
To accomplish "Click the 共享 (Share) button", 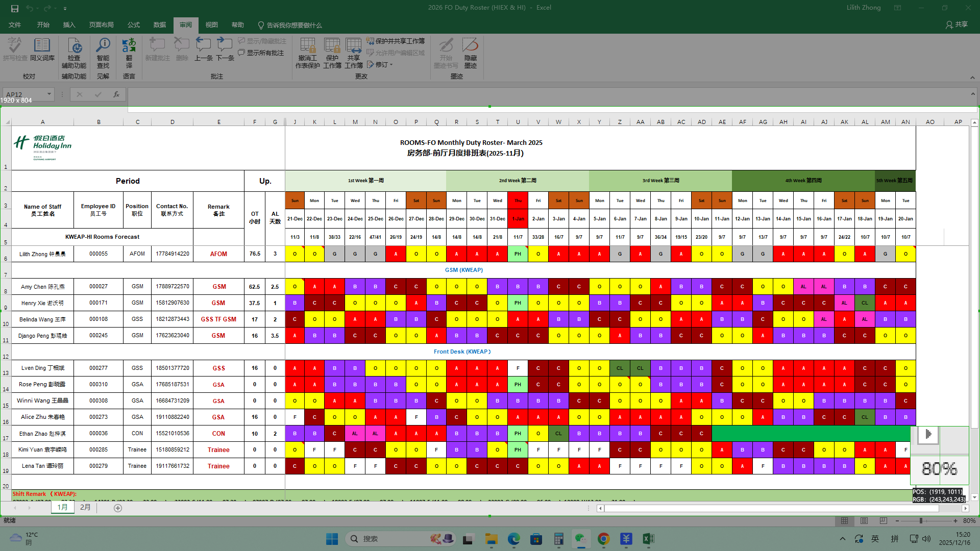I will point(957,24).
